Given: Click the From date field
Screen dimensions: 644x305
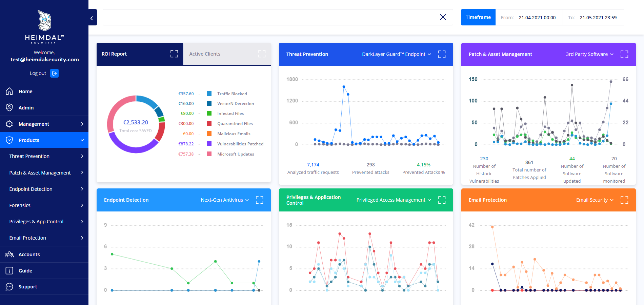Looking at the screenshot, I should coord(529,17).
